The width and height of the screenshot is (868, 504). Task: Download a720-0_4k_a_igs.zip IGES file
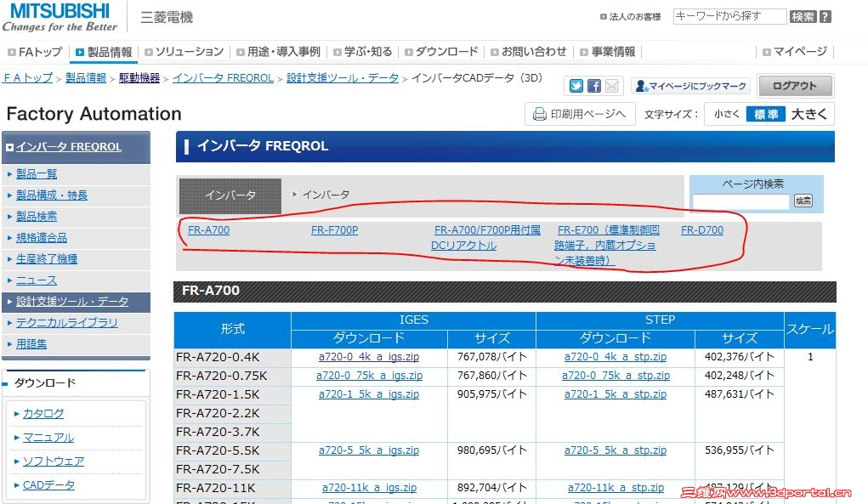369,357
